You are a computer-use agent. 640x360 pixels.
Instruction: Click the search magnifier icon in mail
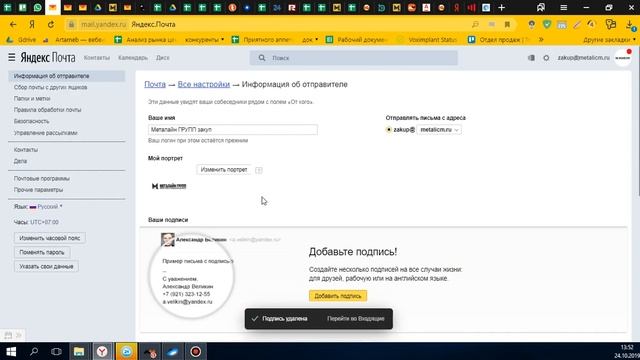coord(262,58)
